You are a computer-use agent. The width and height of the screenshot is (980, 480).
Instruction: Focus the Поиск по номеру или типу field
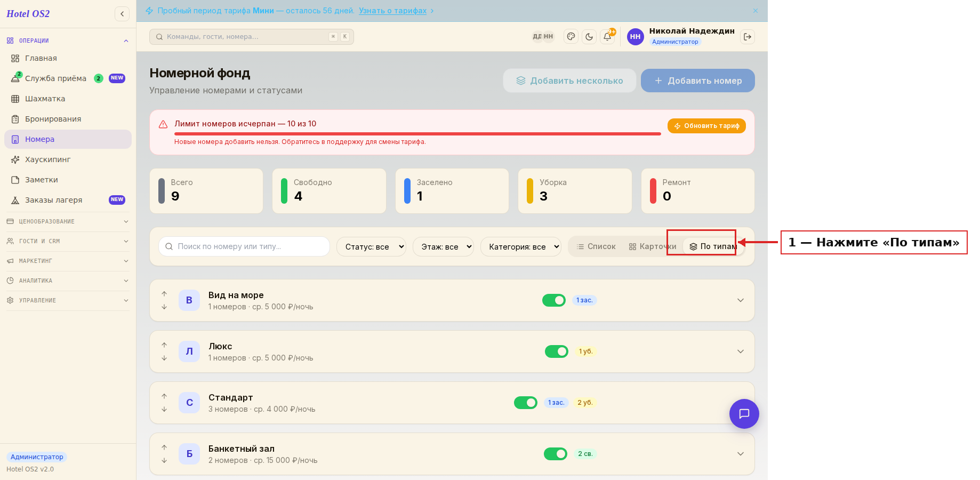[244, 246]
